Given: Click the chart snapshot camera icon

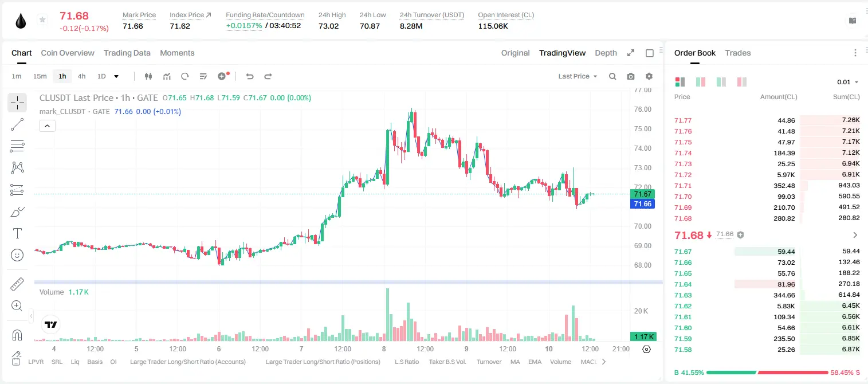Looking at the screenshot, I should 631,76.
